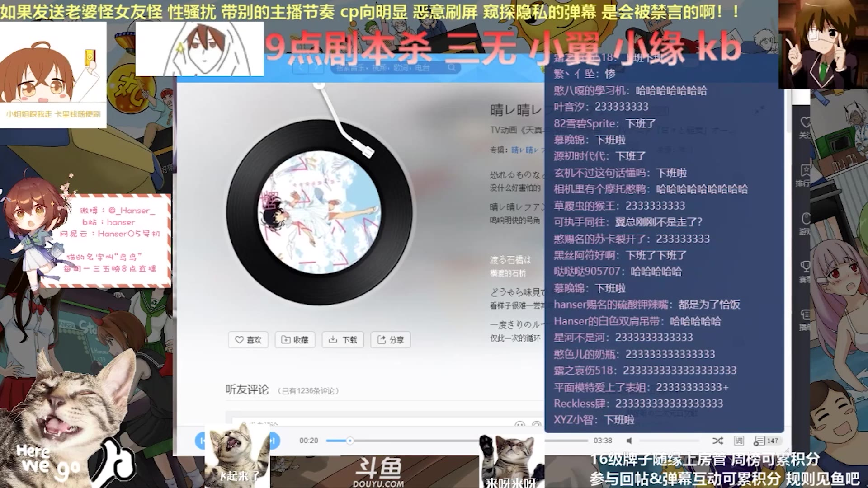Download the song with 下载 button
Image resolution: width=868 pixels, height=488 pixels.
(x=343, y=340)
